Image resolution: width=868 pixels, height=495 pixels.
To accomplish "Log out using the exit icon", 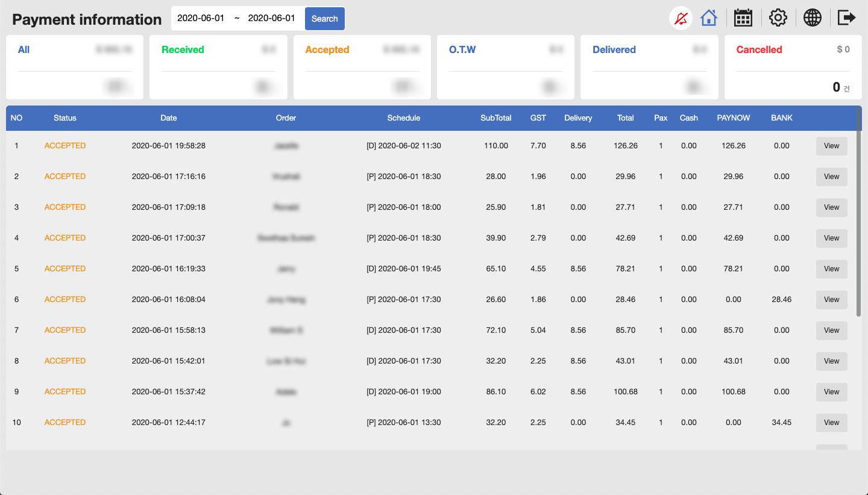I will (846, 17).
